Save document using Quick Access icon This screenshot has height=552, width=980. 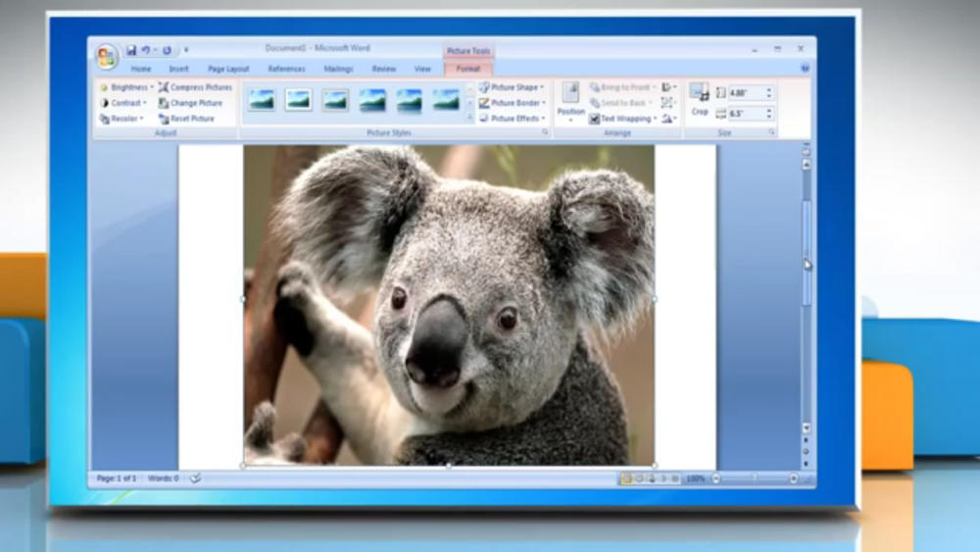131,50
